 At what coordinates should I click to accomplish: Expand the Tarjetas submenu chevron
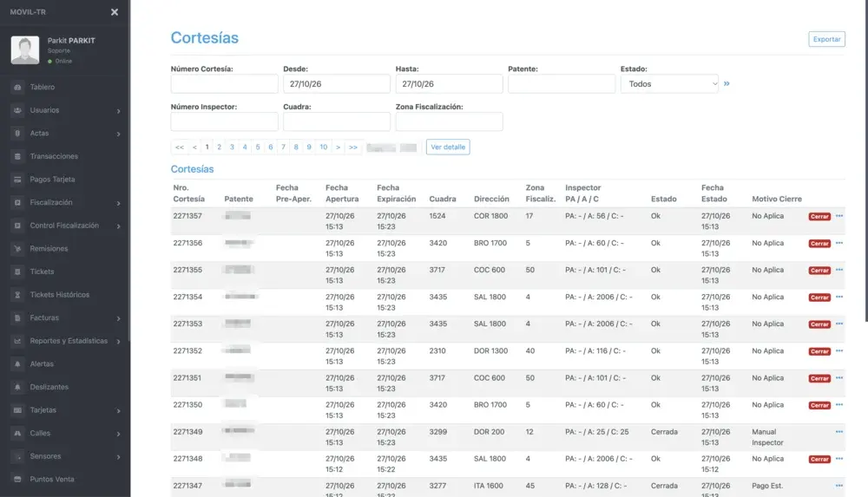coord(118,410)
